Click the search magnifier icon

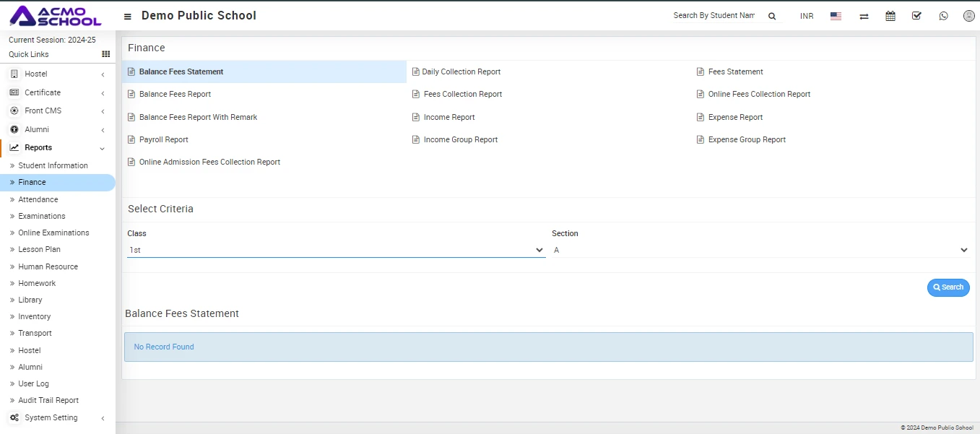[772, 16]
